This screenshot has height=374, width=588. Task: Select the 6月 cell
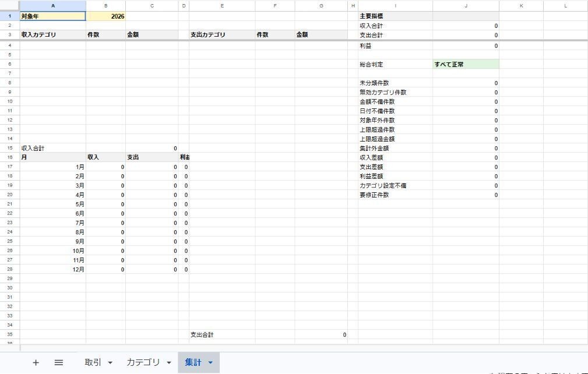53,213
